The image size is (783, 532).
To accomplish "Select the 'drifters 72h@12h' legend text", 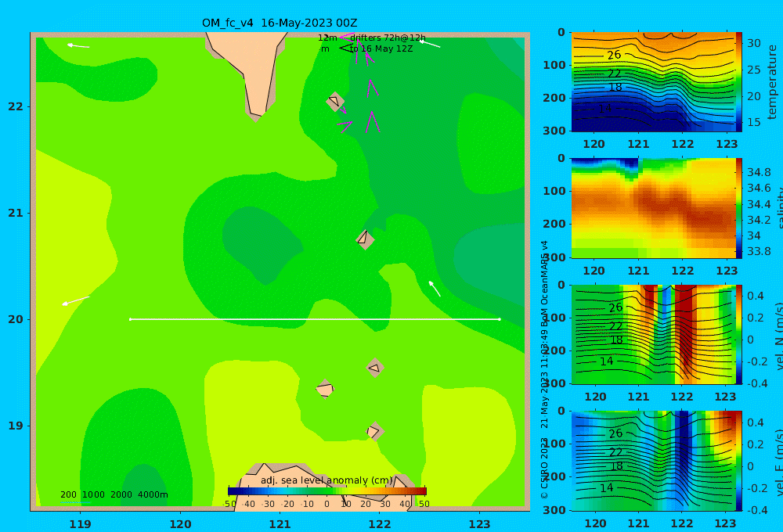I will click(388, 38).
